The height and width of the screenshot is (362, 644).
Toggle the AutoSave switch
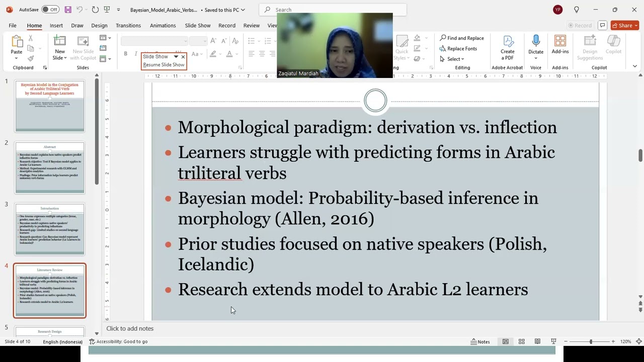click(x=50, y=10)
